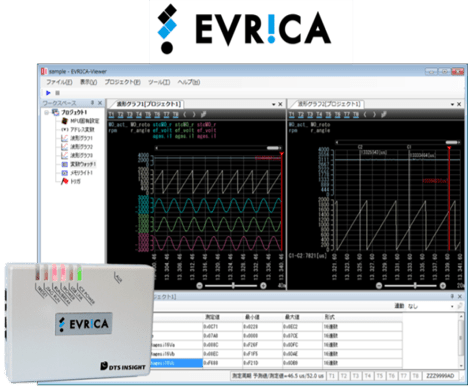Screen dimensions: 468x388
Task: Stop measurement with the gray square button
Action: coord(57,93)
